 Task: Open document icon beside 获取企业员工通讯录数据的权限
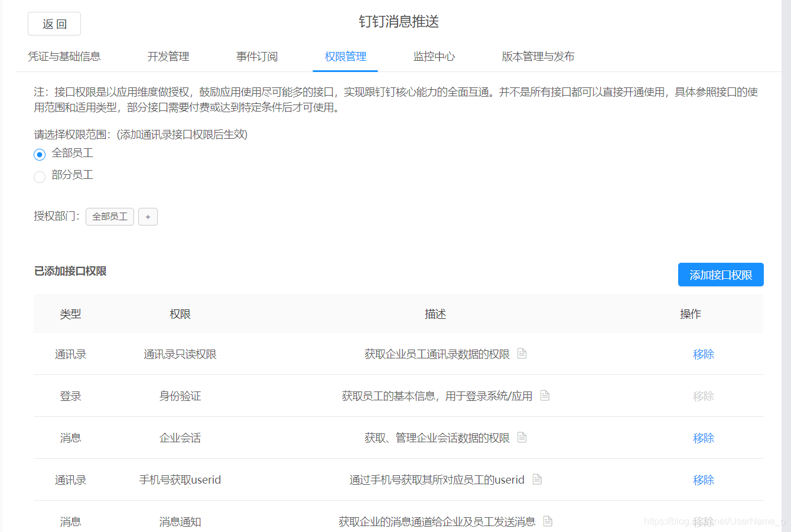[522, 354]
